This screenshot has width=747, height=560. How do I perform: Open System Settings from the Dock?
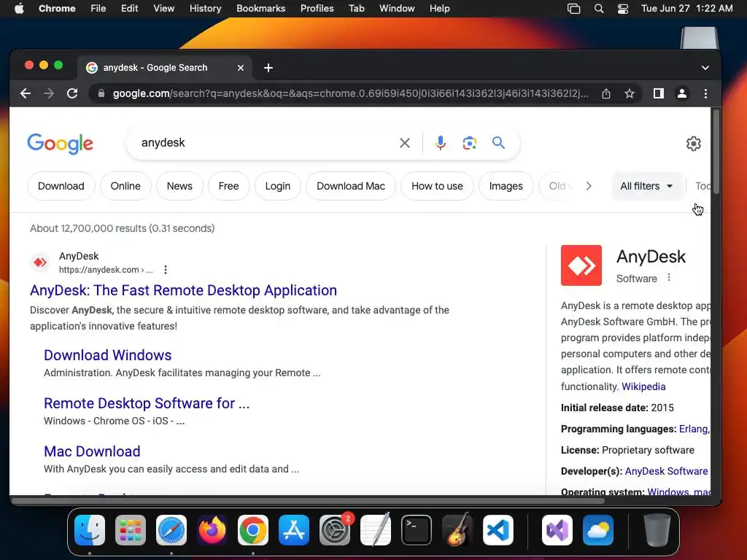point(335,530)
